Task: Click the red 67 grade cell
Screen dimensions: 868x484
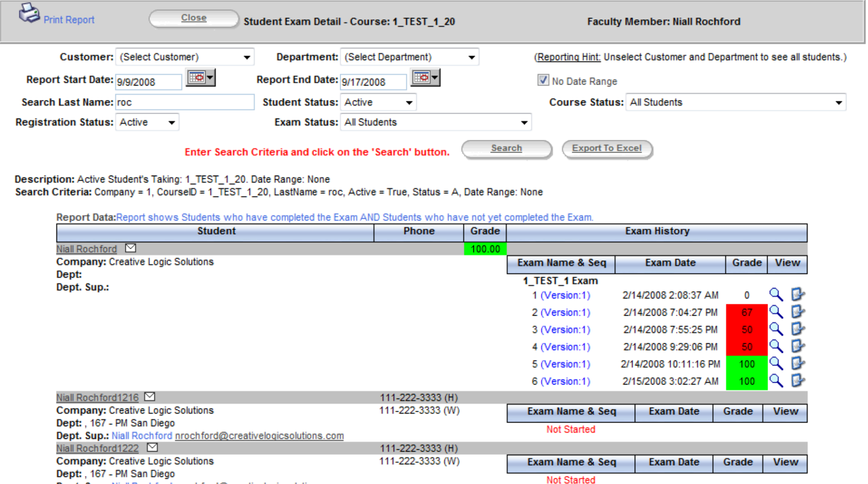Action: [747, 312]
